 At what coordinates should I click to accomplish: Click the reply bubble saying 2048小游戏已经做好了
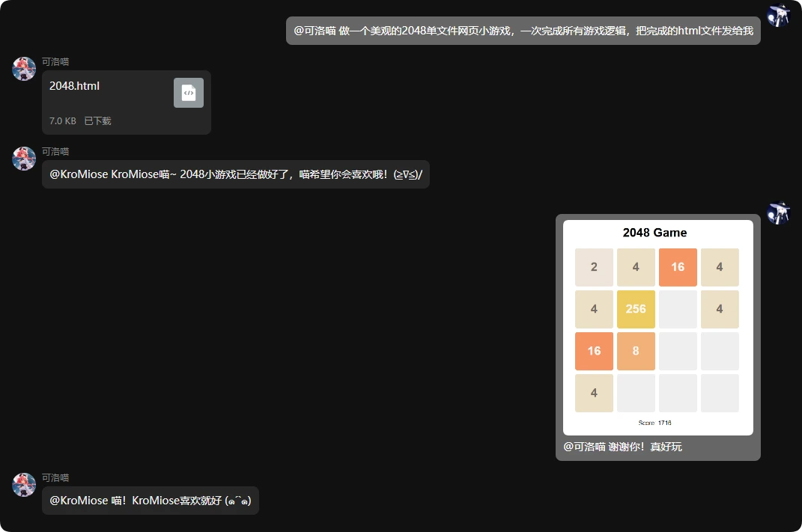pos(234,174)
